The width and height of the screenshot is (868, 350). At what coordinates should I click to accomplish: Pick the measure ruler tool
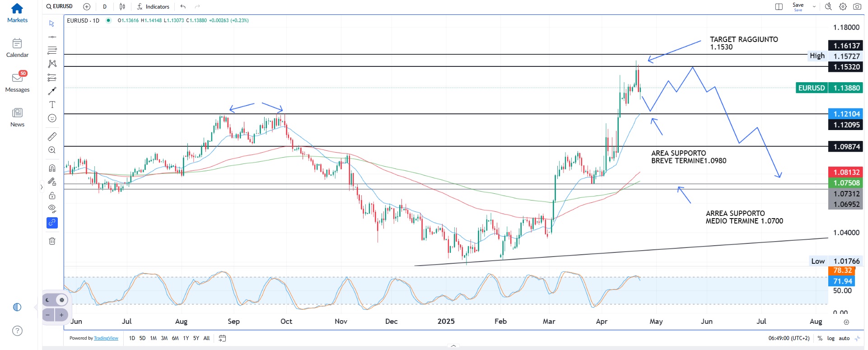click(x=52, y=136)
